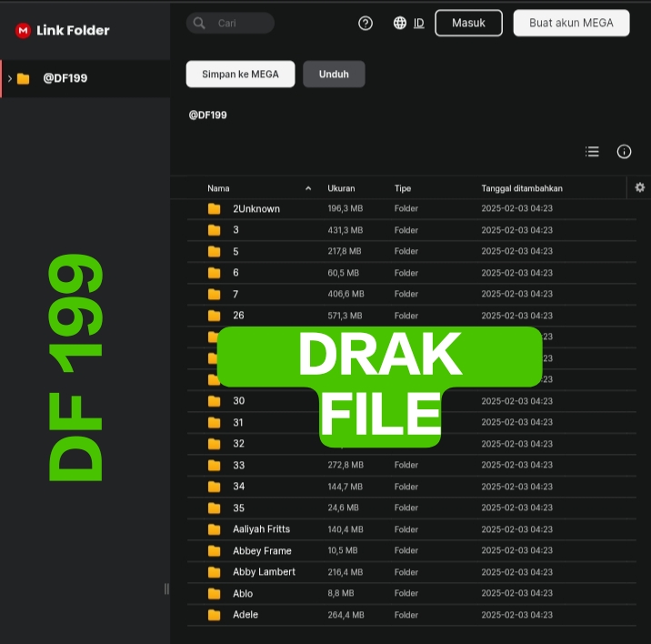Click the Masuk login button
651x644 pixels.
point(469,23)
